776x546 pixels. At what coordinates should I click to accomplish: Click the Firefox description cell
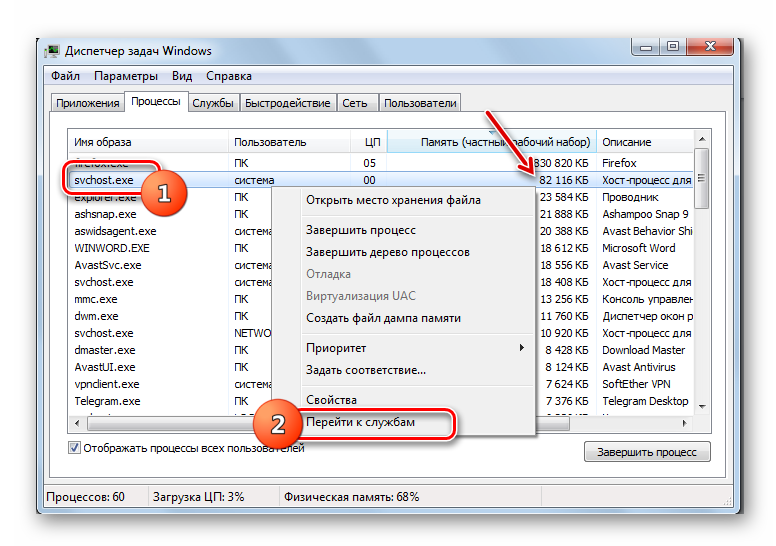(619, 163)
